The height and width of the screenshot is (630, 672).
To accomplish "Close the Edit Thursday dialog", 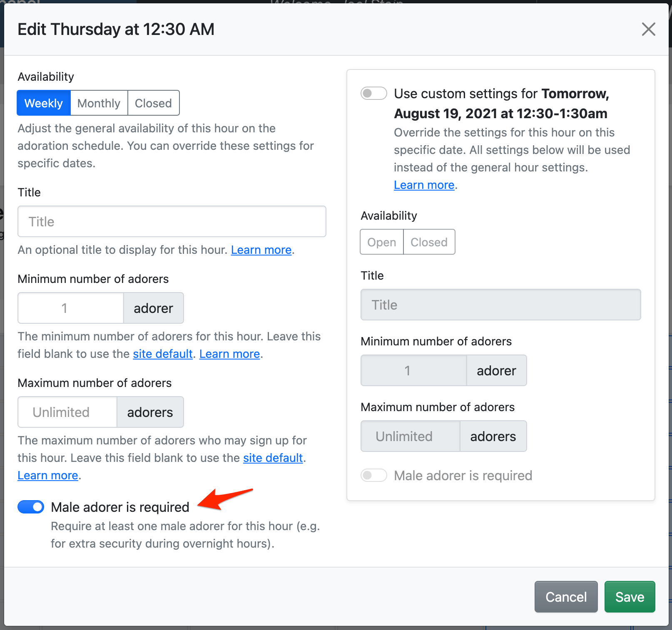I will 648,29.
